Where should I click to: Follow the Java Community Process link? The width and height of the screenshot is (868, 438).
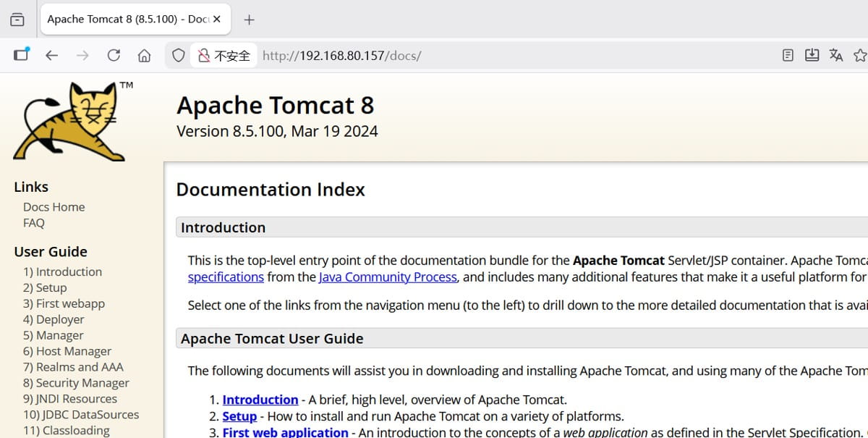pos(388,277)
